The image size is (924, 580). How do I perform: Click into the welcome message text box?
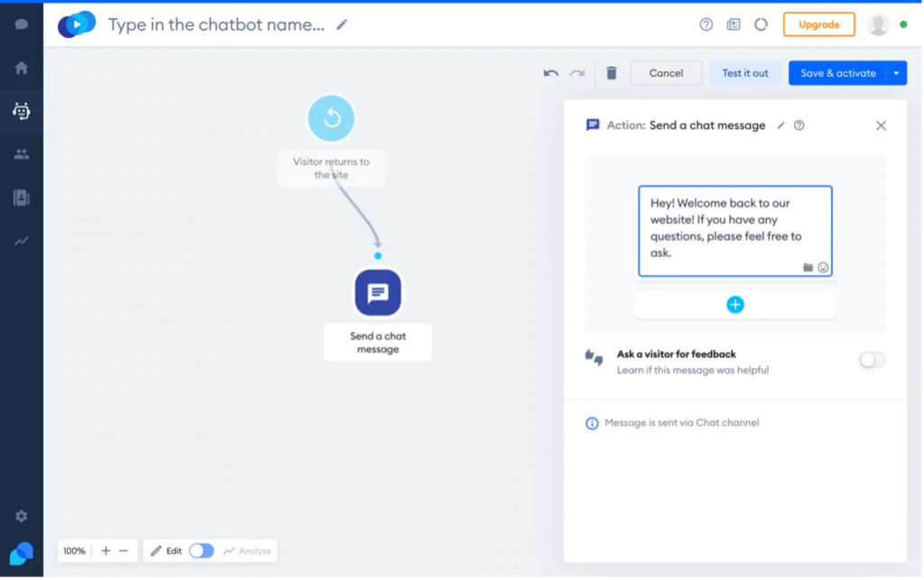735,231
